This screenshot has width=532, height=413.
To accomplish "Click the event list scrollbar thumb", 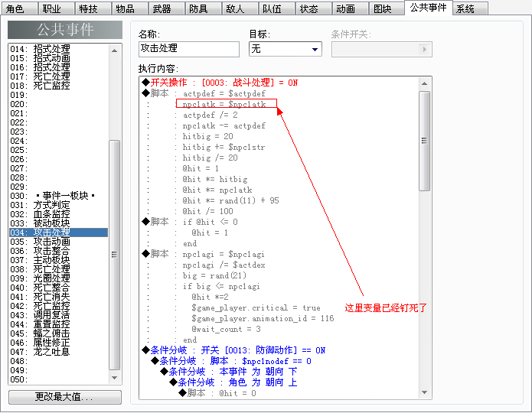I will (114, 255).
